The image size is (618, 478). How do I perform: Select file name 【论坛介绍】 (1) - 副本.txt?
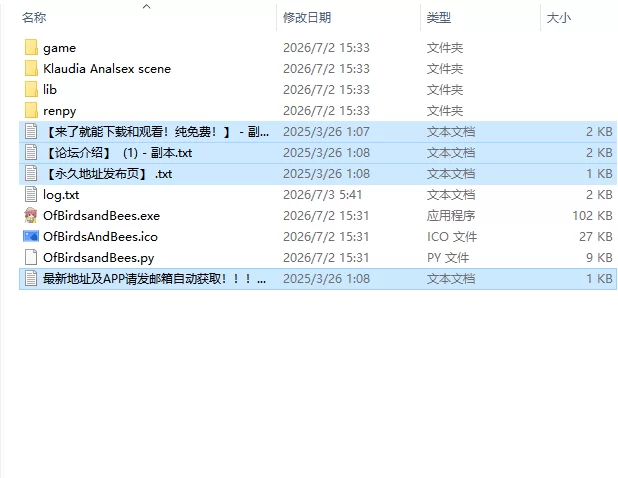(x=117, y=153)
